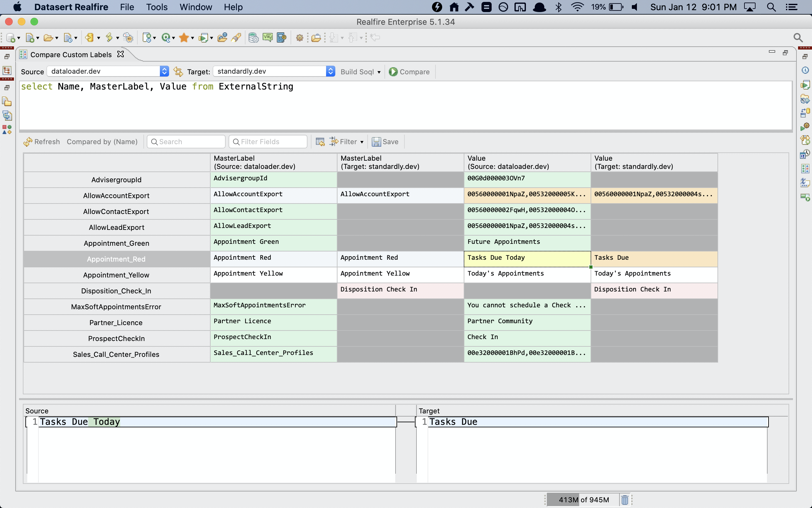Click the open folder toolbar icon
Viewport: 812px width, 508px height.
[x=48, y=38]
